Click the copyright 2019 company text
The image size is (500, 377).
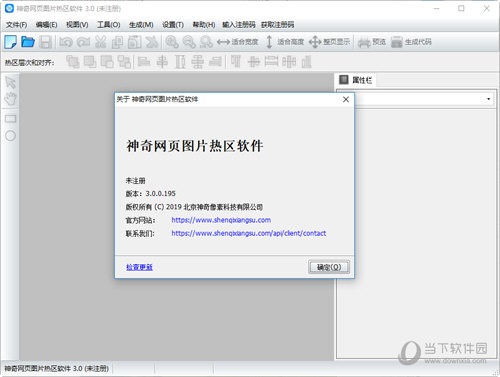coord(194,207)
